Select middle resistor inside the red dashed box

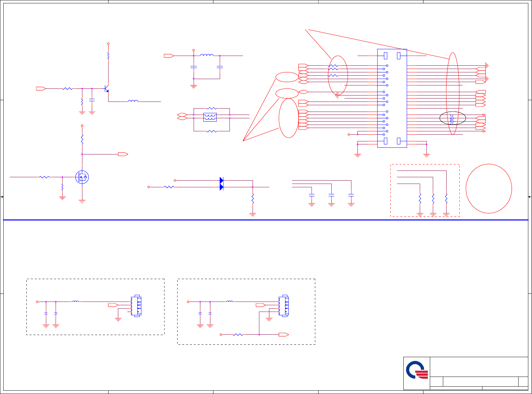pos(433,198)
